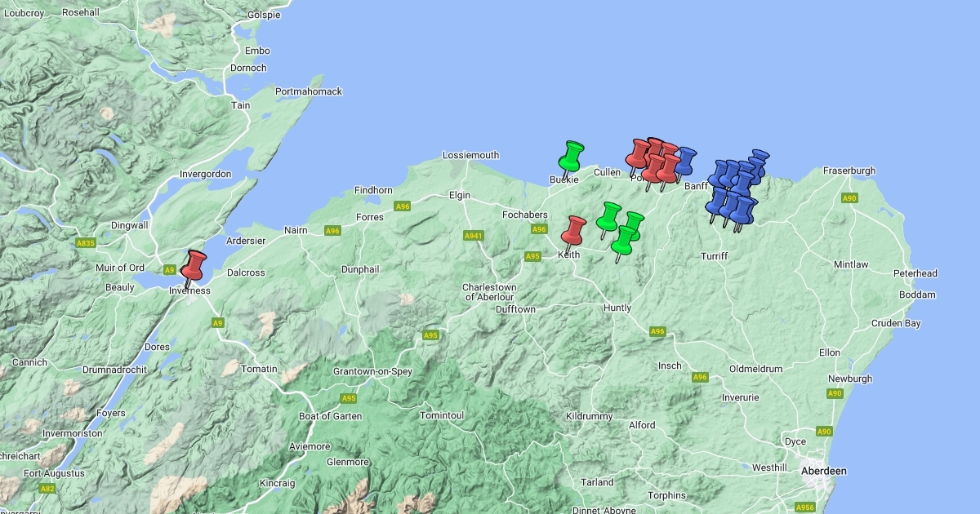Click the Aviemore town label
Image resolution: width=980 pixels, height=514 pixels.
[310, 447]
